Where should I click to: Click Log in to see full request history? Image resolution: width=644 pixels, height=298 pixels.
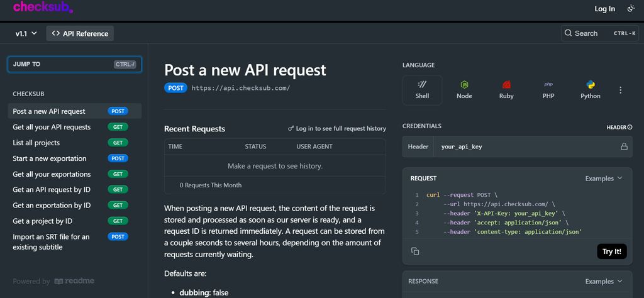coord(337,128)
